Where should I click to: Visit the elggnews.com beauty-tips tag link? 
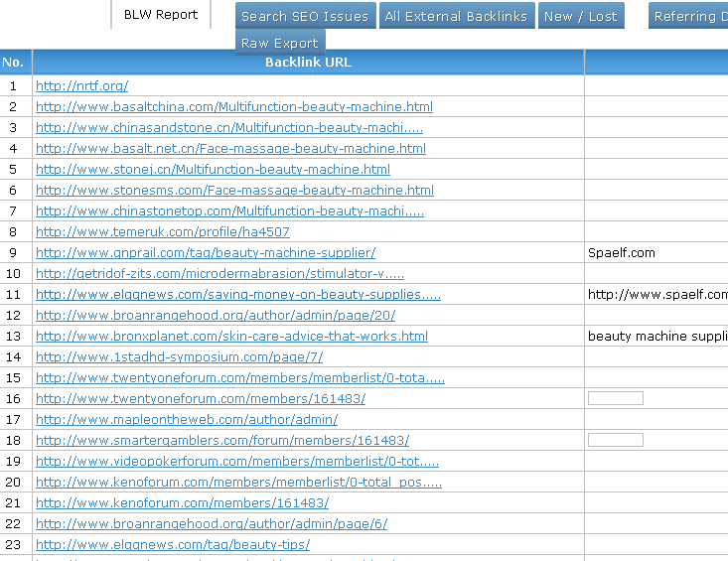click(173, 545)
